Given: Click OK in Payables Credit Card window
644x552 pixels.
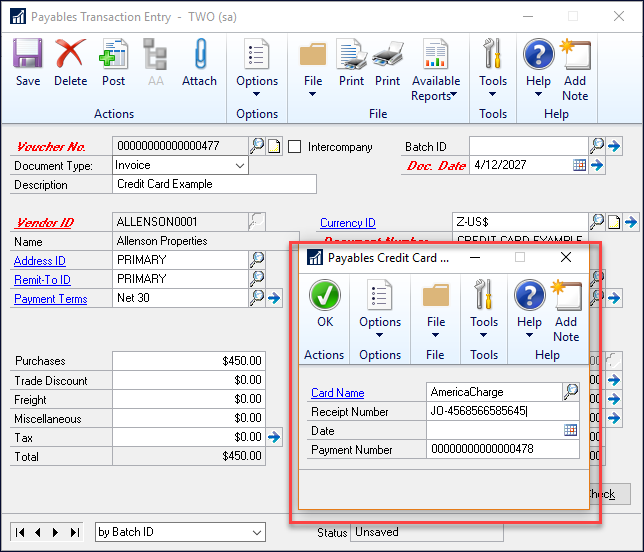Looking at the screenshot, I should tap(325, 304).
